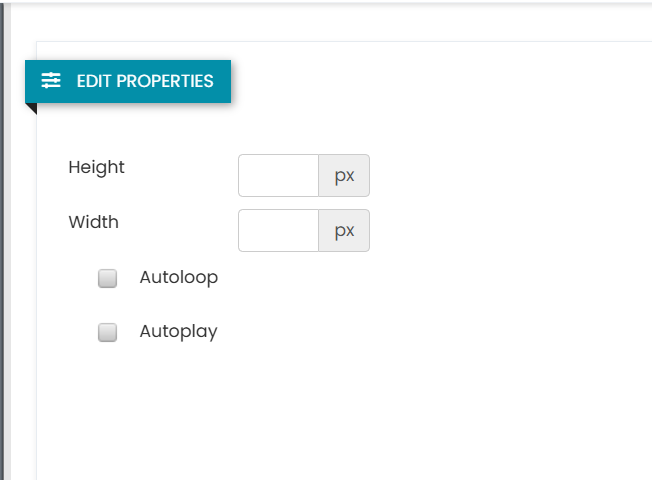Click the white area above the properties panel
The image size is (652, 480).
tap(333, 23)
